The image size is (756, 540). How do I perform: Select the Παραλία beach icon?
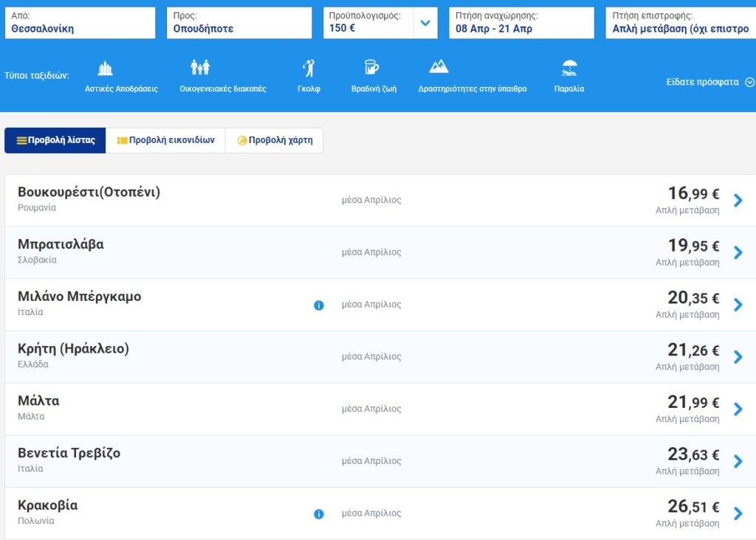[x=569, y=69]
